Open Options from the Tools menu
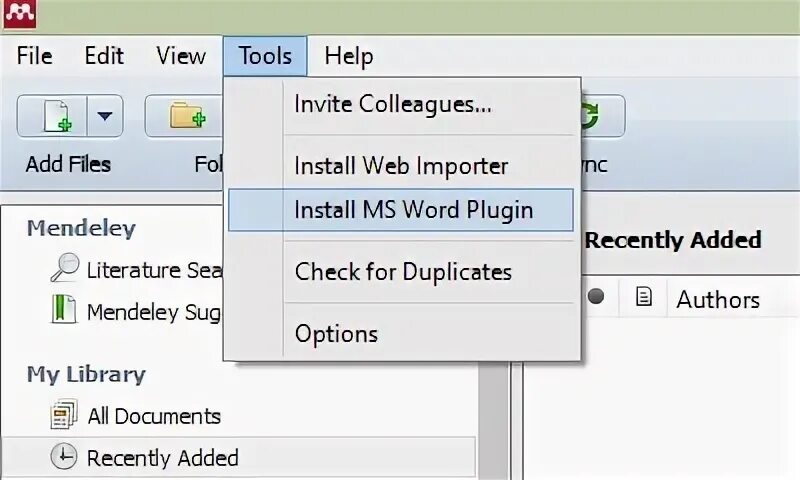Viewport: 800px width, 480px height. point(401,334)
